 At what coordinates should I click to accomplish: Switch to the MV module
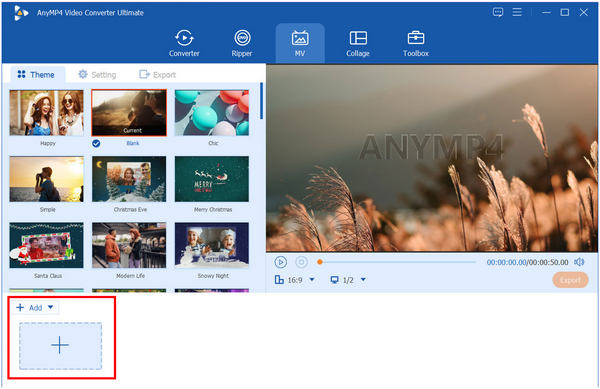[x=300, y=43]
